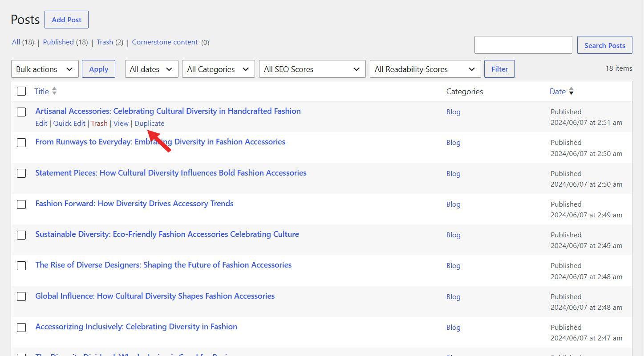
Task: Expand the All SEO Scores dropdown
Action: pos(312,69)
